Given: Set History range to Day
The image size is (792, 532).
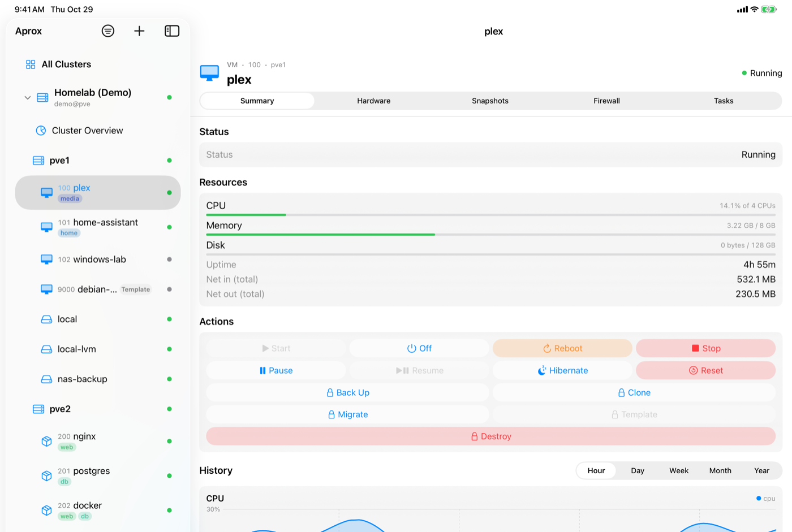Looking at the screenshot, I should pyautogui.click(x=638, y=470).
